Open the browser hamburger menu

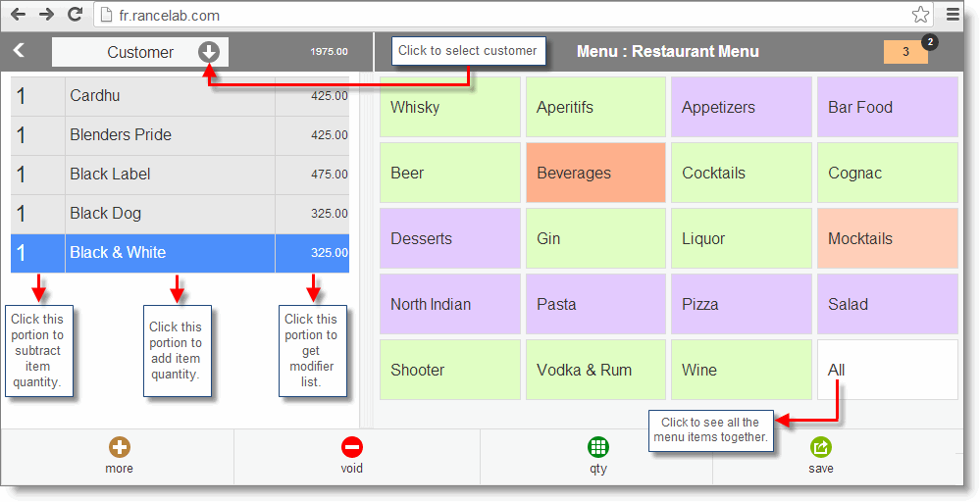point(953,15)
